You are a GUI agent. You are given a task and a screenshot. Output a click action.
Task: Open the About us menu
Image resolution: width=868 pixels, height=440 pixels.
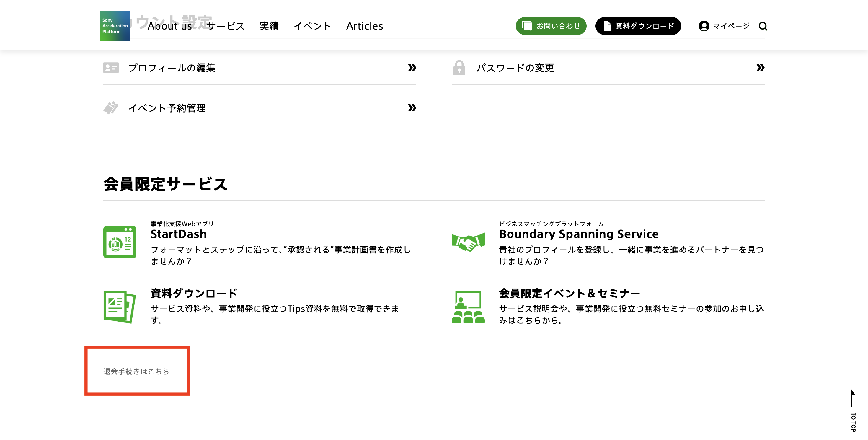point(170,26)
